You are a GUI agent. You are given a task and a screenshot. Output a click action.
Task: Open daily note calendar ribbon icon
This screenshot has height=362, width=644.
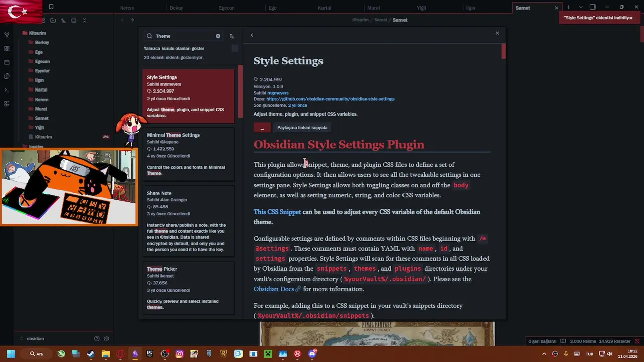pyautogui.click(x=7, y=62)
